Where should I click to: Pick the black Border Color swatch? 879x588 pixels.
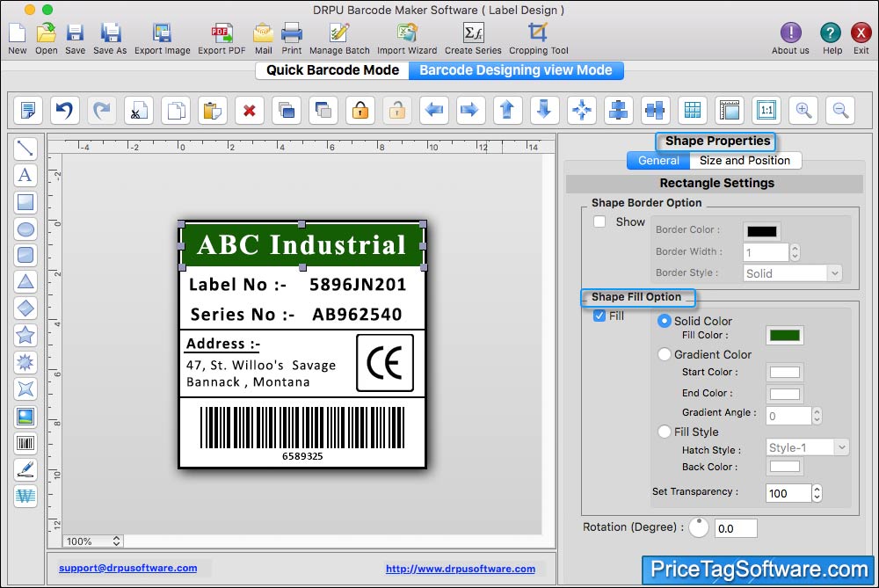pos(762,231)
